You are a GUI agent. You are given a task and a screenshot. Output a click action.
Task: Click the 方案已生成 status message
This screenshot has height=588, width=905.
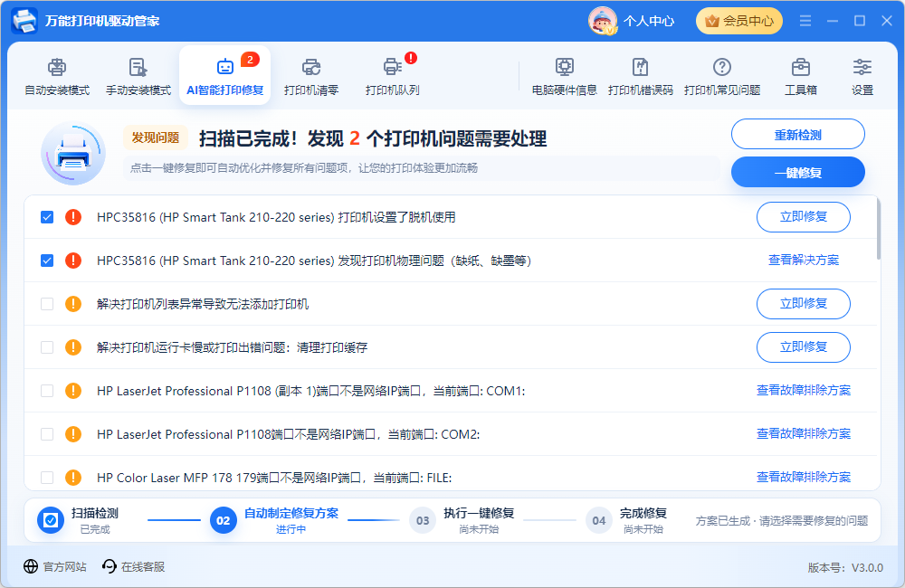(782, 521)
